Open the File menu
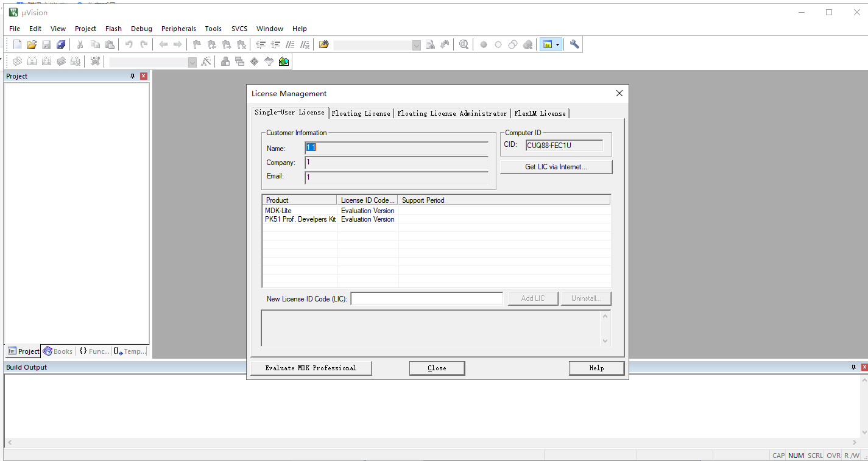Screen dimensions: 868x461 (x=15, y=29)
